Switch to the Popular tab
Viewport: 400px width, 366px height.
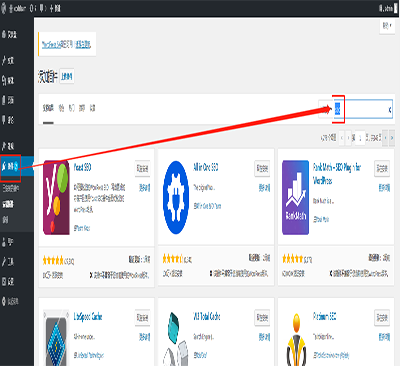point(72,108)
